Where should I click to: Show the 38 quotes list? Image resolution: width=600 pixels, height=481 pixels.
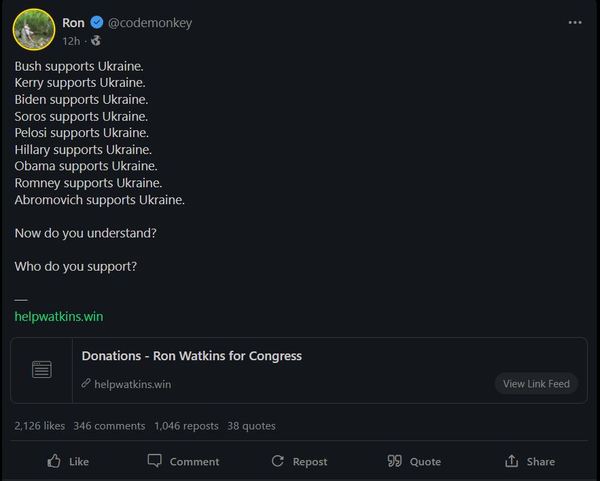pos(251,426)
